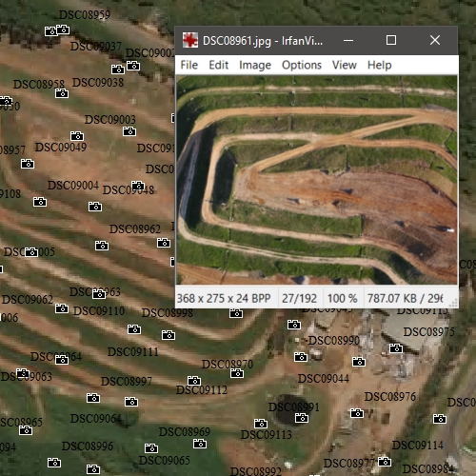This screenshot has height=476, width=476.
Task: Click the DSC08998 map label
Action: [168, 313]
